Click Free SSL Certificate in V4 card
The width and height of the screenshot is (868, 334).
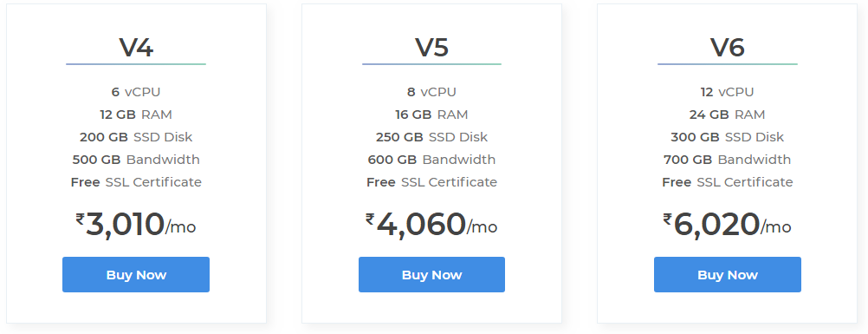click(x=136, y=182)
